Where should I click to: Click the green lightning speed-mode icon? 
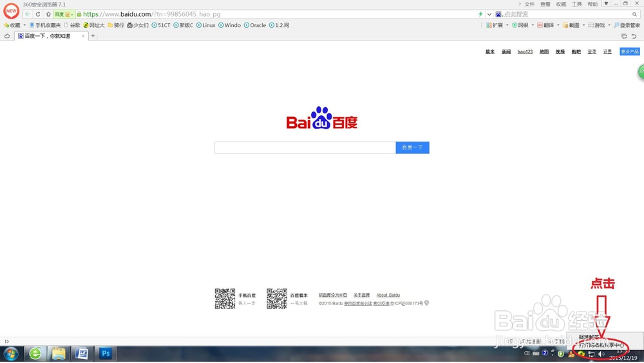click(480, 14)
